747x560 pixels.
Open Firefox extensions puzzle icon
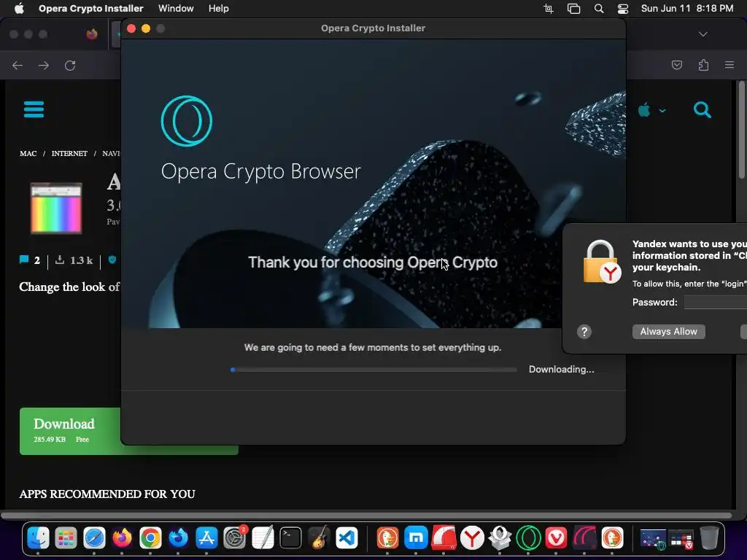click(x=703, y=65)
